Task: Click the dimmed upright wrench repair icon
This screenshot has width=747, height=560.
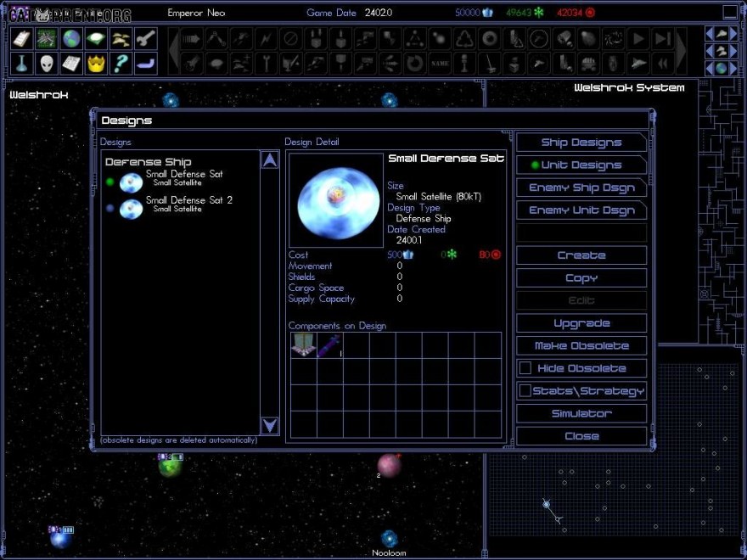Action: [266, 64]
